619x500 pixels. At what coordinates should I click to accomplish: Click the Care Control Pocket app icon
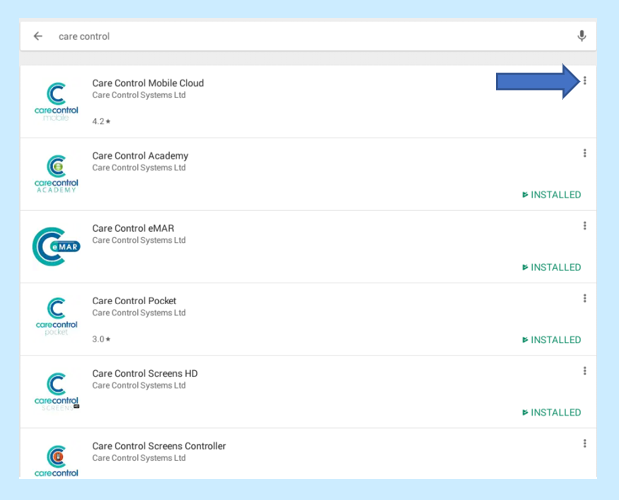(x=56, y=316)
